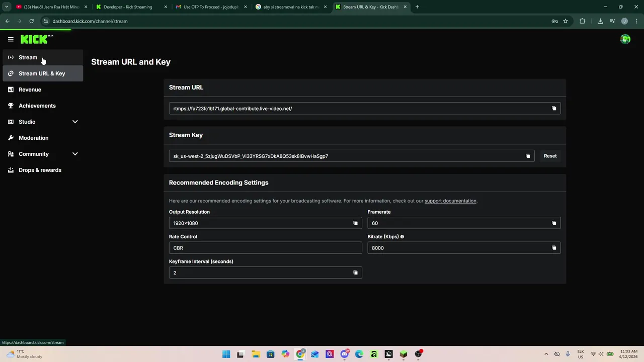
Task: Reload the page
Action: 31,21
